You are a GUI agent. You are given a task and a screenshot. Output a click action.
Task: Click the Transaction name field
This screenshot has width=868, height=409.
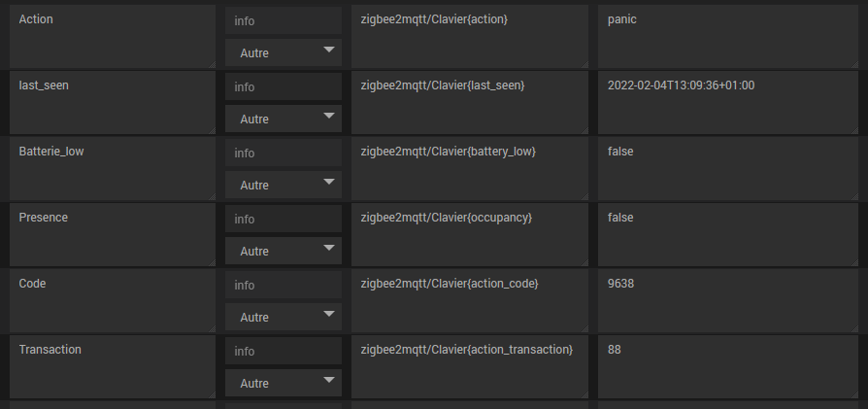pos(112,366)
